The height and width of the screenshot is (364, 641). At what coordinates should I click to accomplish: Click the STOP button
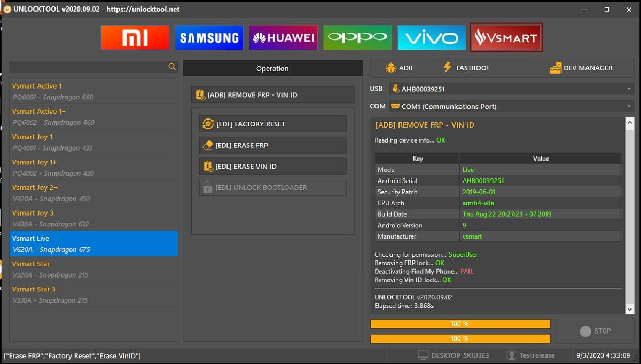595,331
